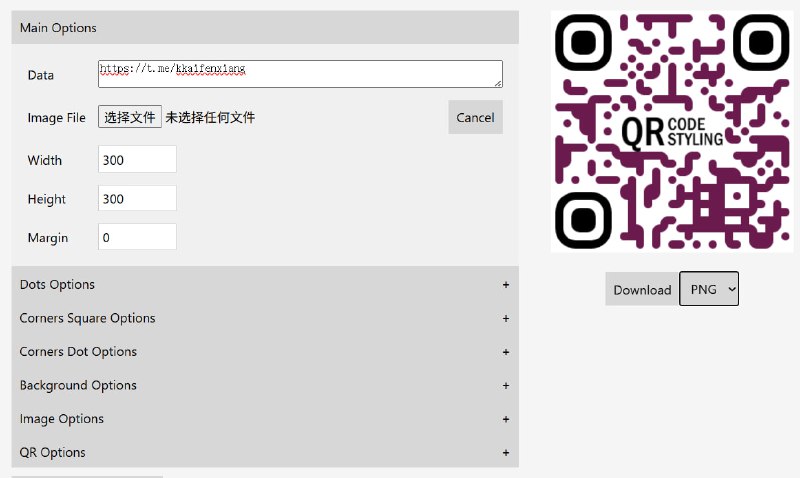Click the Width input field
800x478 pixels.
coord(137,159)
